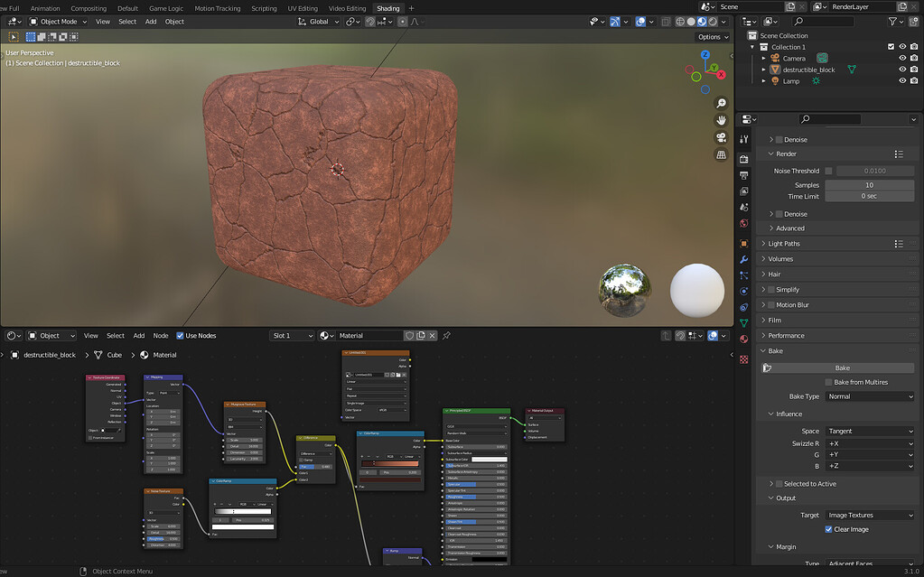The image size is (924, 577).
Task: Open the Swizzle R dropdown
Action: pos(869,443)
